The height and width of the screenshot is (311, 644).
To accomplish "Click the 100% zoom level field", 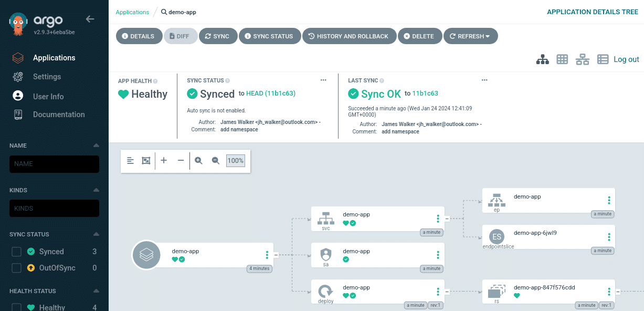I will [x=235, y=161].
